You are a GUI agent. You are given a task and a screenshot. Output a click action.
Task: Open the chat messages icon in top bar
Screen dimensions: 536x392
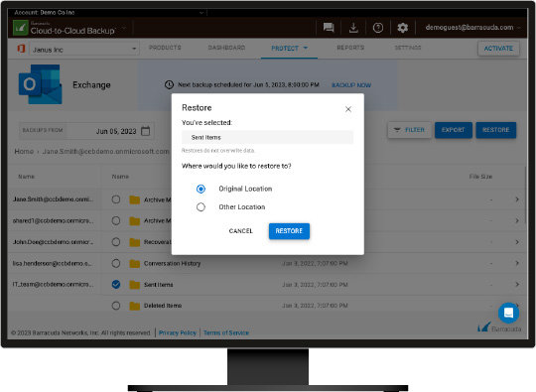(329, 28)
